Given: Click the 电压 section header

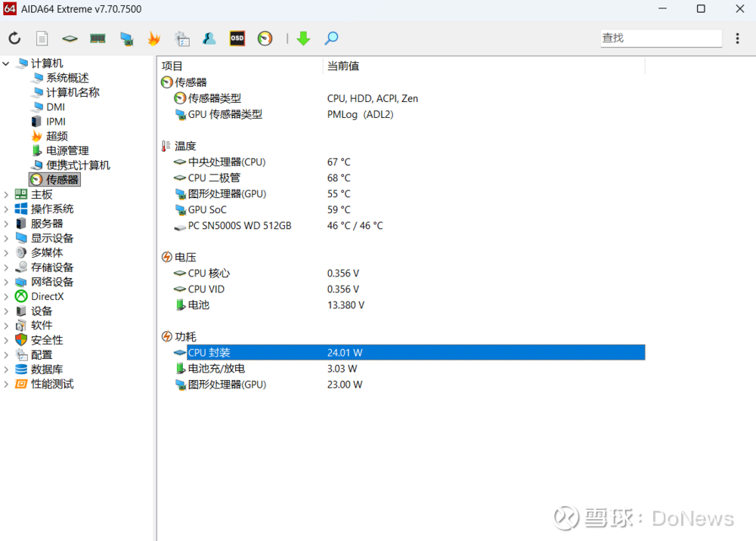Looking at the screenshot, I should 185,257.
